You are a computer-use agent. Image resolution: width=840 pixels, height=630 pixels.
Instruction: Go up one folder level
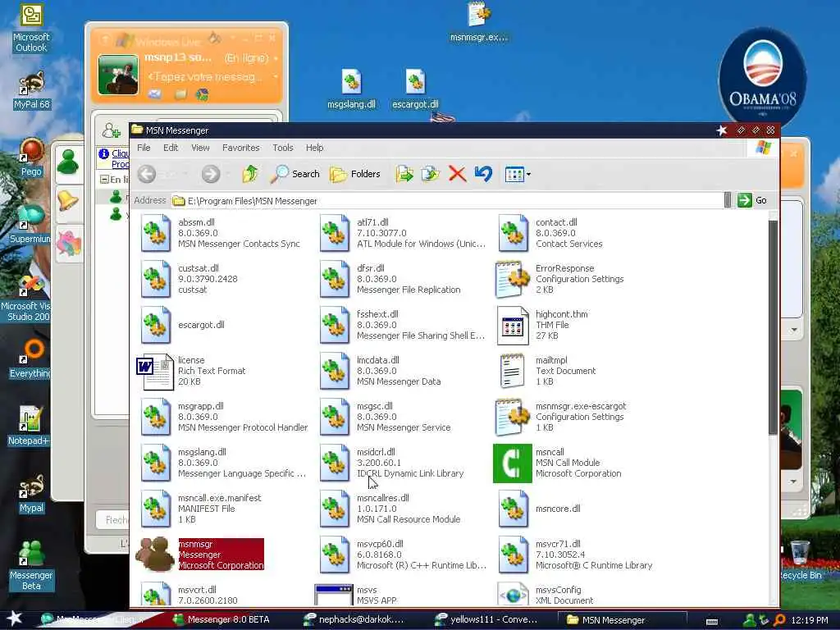click(250, 174)
